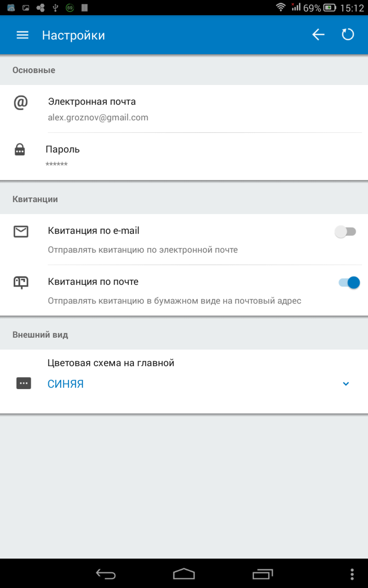Tap the alex.groznov@gmail.com address
The width and height of the screenshot is (368, 588).
tap(98, 117)
